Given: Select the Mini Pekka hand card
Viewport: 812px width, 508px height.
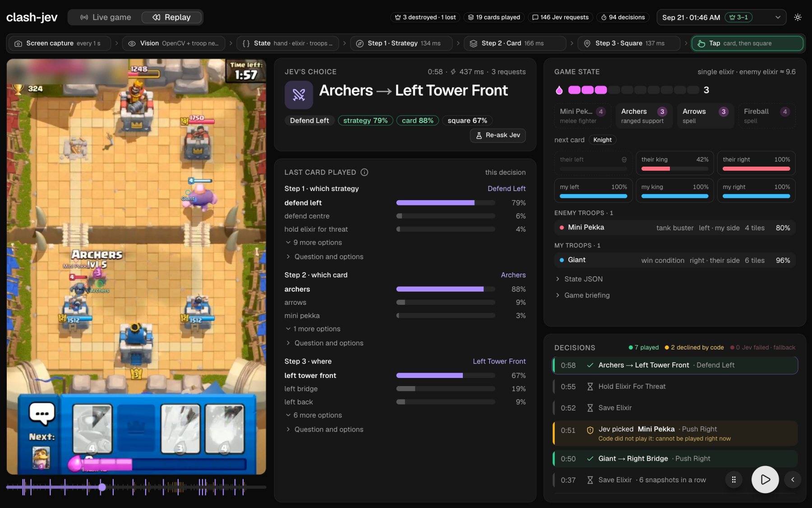Looking at the screenshot, I should 582,116.
